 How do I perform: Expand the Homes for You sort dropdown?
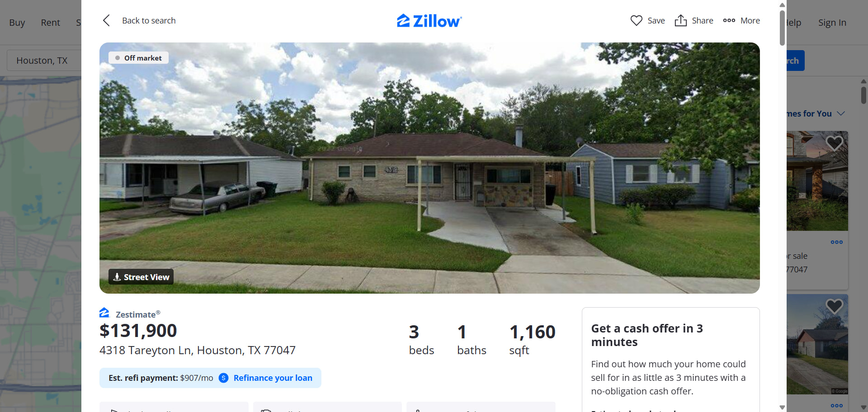841,113
